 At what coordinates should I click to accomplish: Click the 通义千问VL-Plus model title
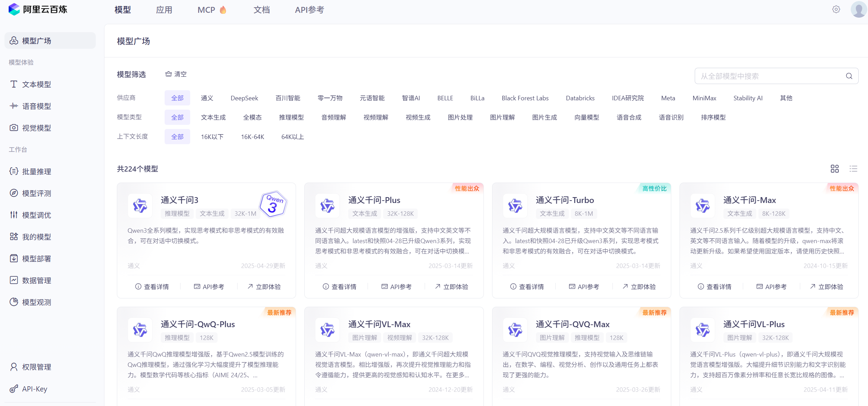[754, 324]
